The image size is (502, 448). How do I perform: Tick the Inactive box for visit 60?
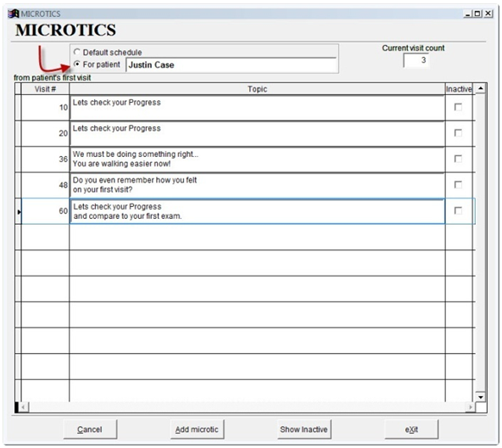coord(458,210)
